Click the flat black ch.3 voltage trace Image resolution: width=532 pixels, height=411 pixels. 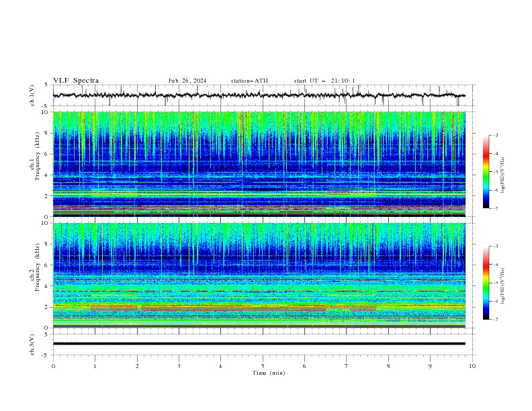pos(259,344)
